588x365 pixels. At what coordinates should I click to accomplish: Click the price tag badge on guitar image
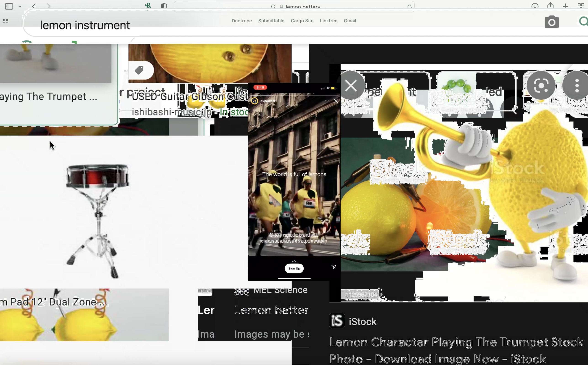point(141,70)
